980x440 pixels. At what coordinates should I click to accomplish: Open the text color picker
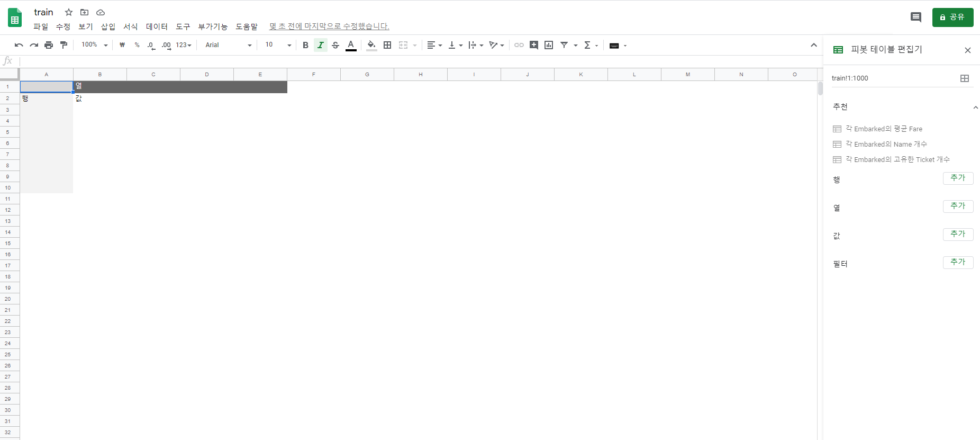351,45
